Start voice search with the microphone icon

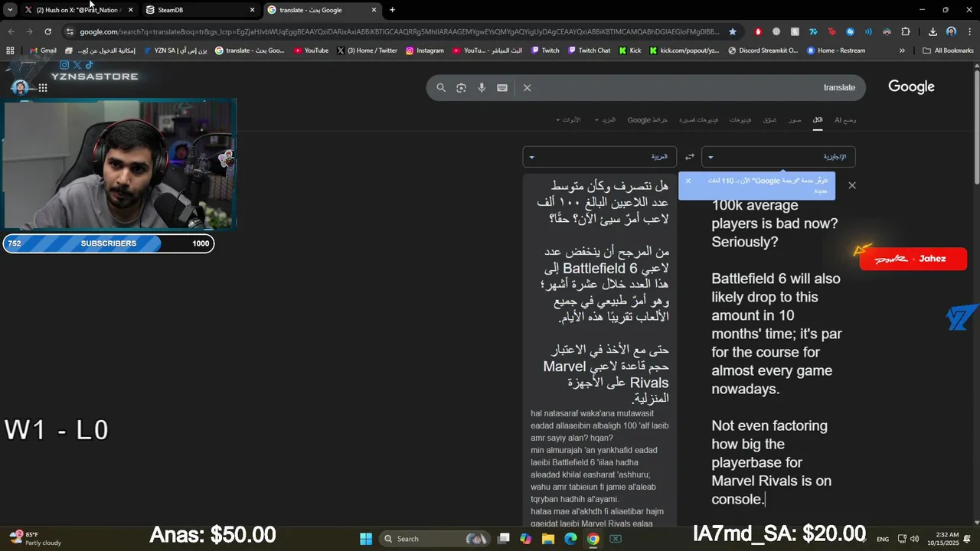[482, 87]
